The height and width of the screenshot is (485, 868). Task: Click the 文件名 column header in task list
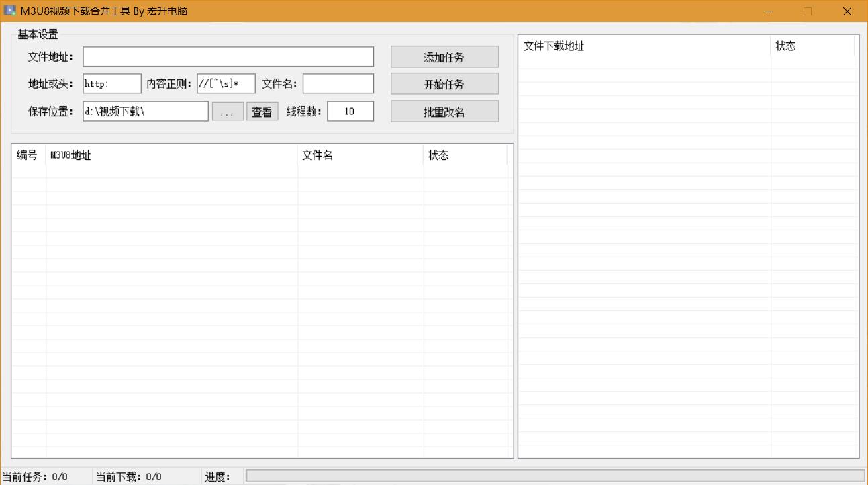[x=360, y=155]
